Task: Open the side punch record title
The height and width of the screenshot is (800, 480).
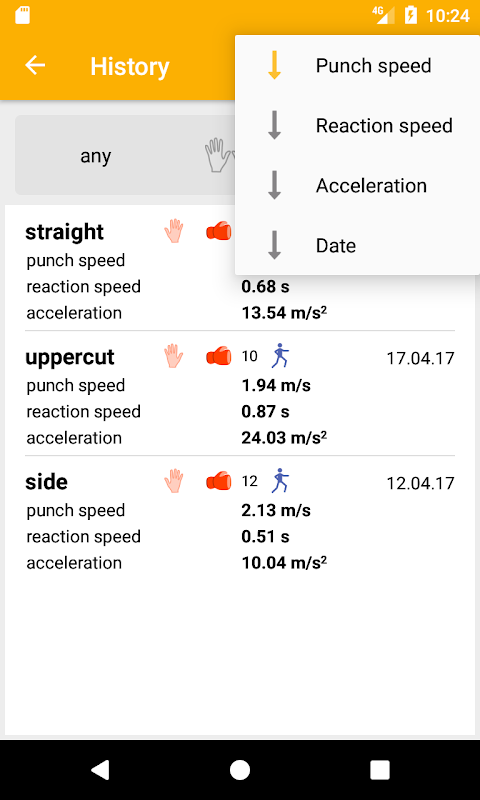Action: 46,482
